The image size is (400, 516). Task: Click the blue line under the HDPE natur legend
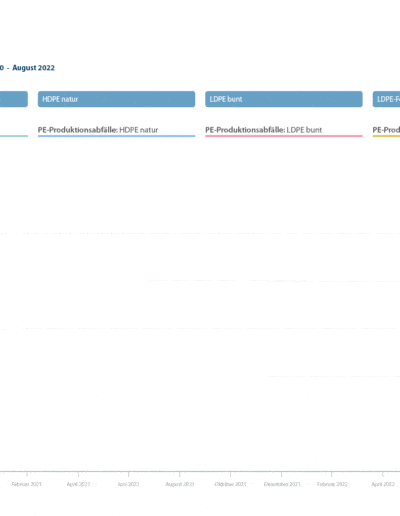tap(116, 136)
